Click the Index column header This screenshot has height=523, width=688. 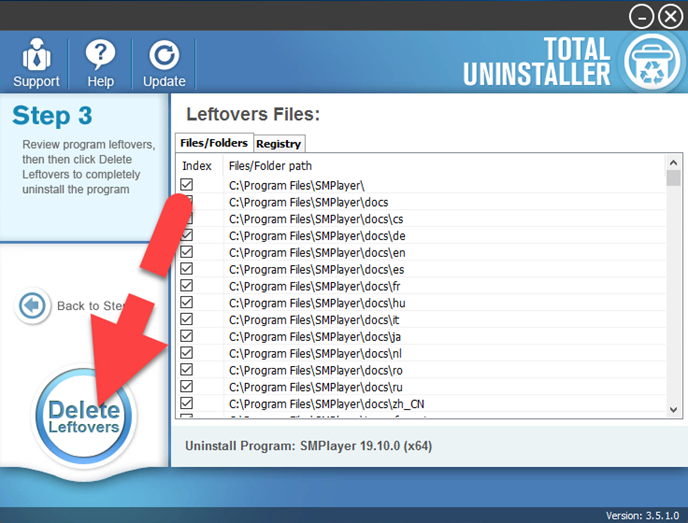pyautogui.click(x=197, y=166)
